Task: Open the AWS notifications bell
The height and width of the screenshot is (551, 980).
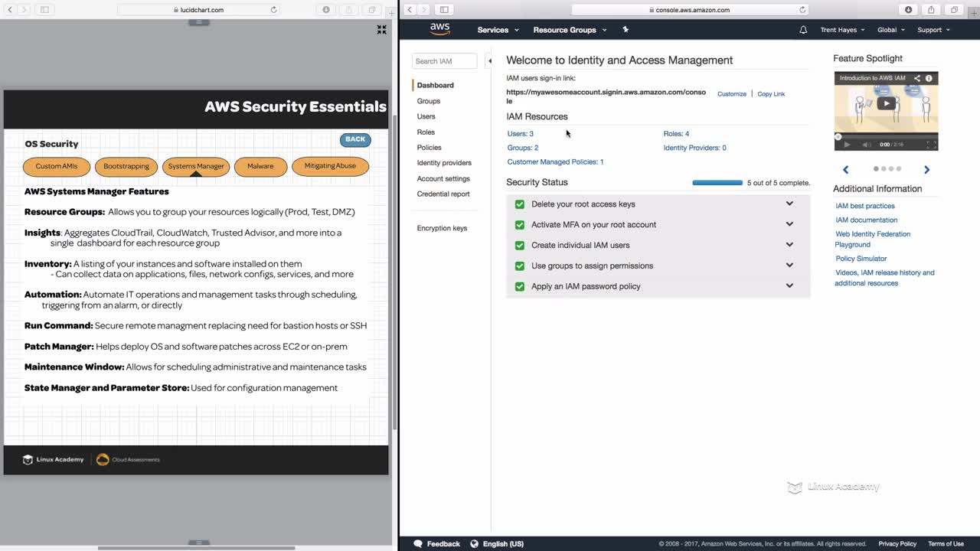Action: (x=803, y=30)
